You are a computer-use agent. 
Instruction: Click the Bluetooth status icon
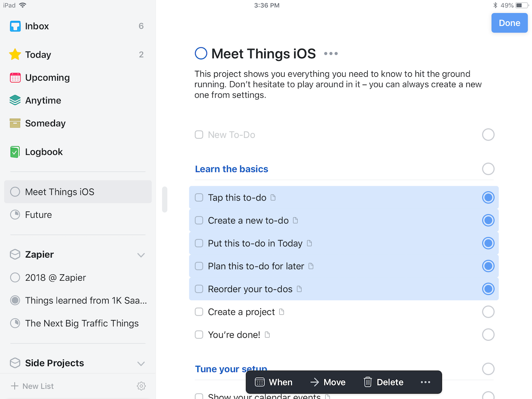click(x=495, y=5)
